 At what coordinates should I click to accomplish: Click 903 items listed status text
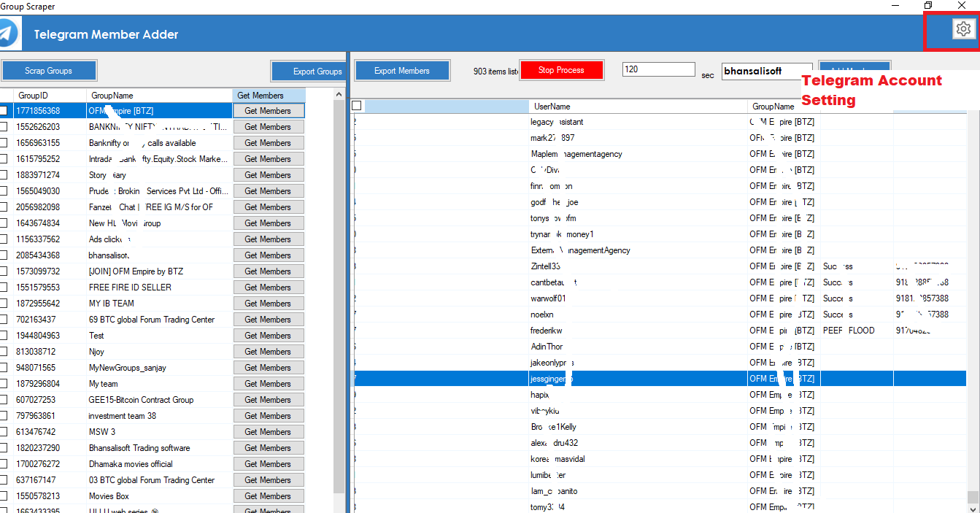point(495,71)
